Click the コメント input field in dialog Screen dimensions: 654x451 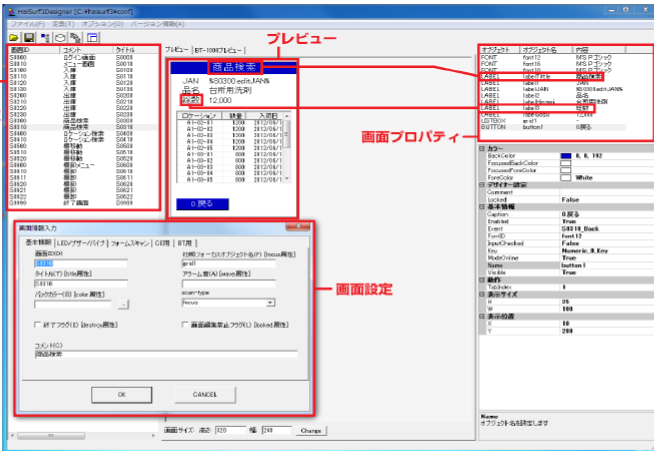[x=166, y=354]
